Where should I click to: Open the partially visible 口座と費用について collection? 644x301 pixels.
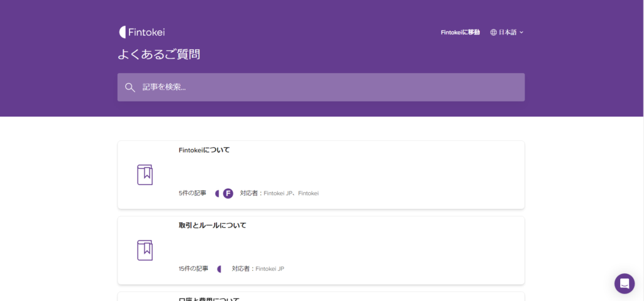click(x=321, y=297)
